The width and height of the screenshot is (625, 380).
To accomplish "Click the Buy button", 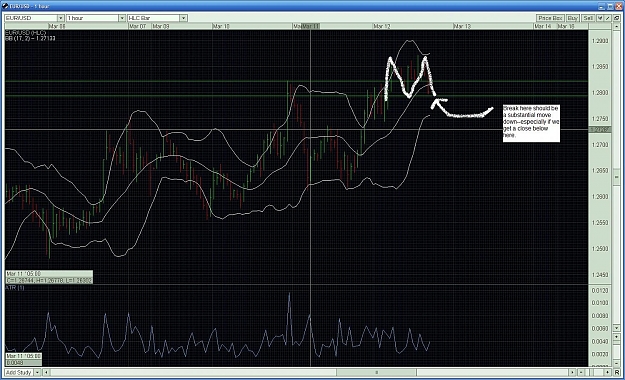I will (x=572, y=18).
